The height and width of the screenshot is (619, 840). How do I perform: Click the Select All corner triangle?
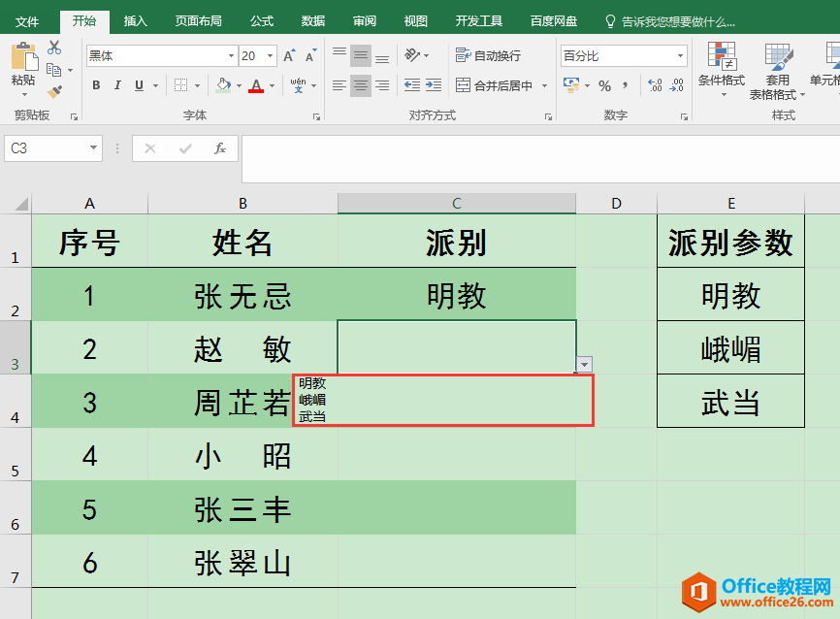click(21, 204)
